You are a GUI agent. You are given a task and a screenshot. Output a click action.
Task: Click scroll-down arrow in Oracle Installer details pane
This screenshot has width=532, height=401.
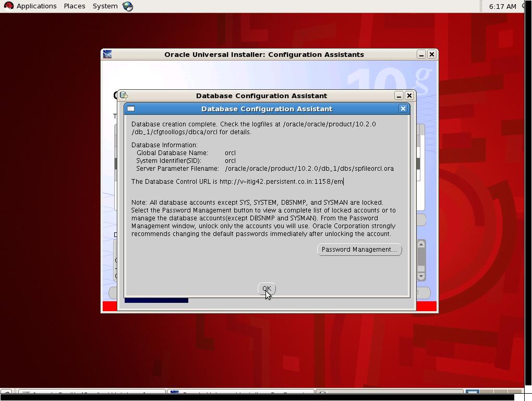coord(421,276)
